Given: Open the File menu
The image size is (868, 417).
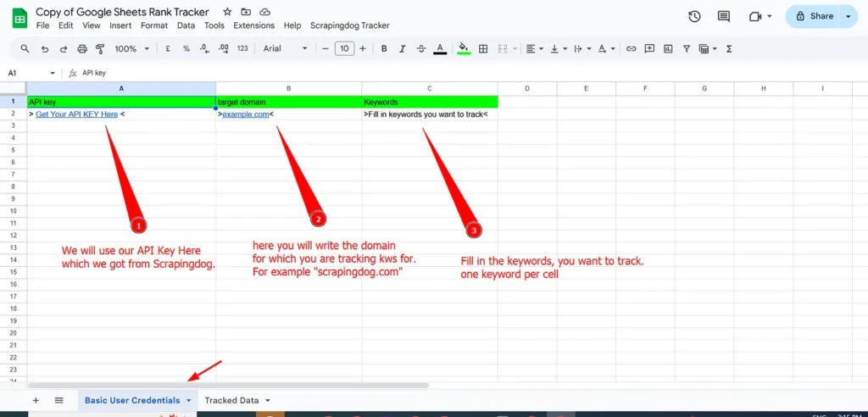Looking at the screenshot, I should pos(42,25).
